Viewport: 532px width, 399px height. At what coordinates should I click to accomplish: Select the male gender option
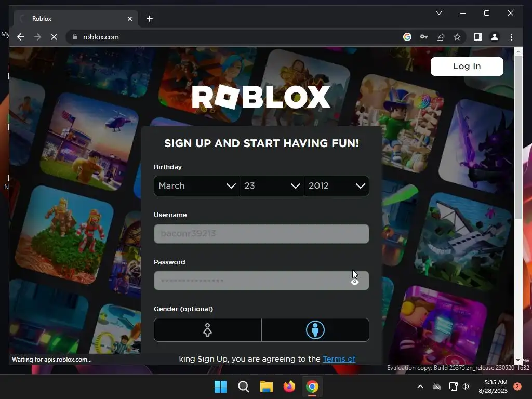coord(315,330)
